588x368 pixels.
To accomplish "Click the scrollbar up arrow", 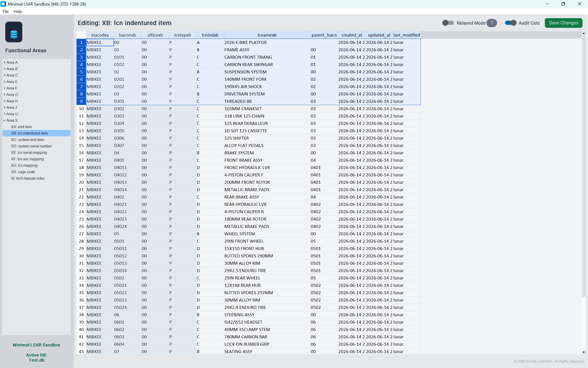I will click(x=584, y=33).
